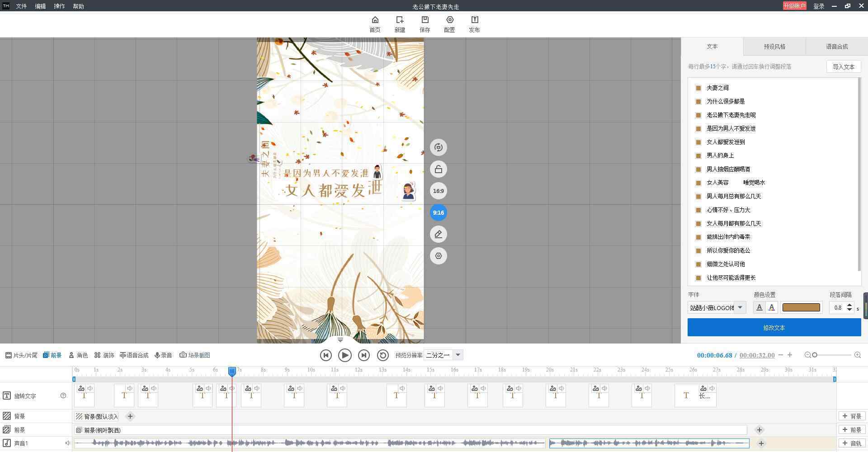Click the 录音 microphone recording tool
Viewport: 868px width, 452px height.
click(x=163, y=355)
